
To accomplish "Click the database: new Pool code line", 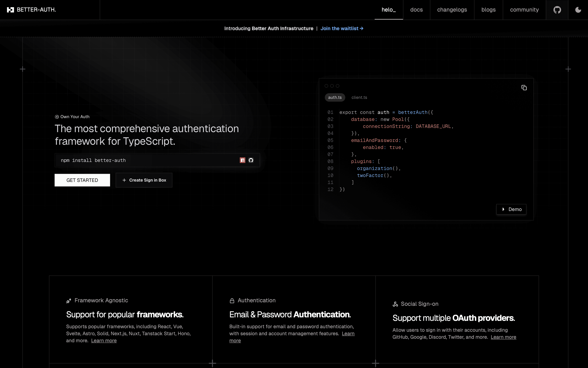I will click(380, 120).
